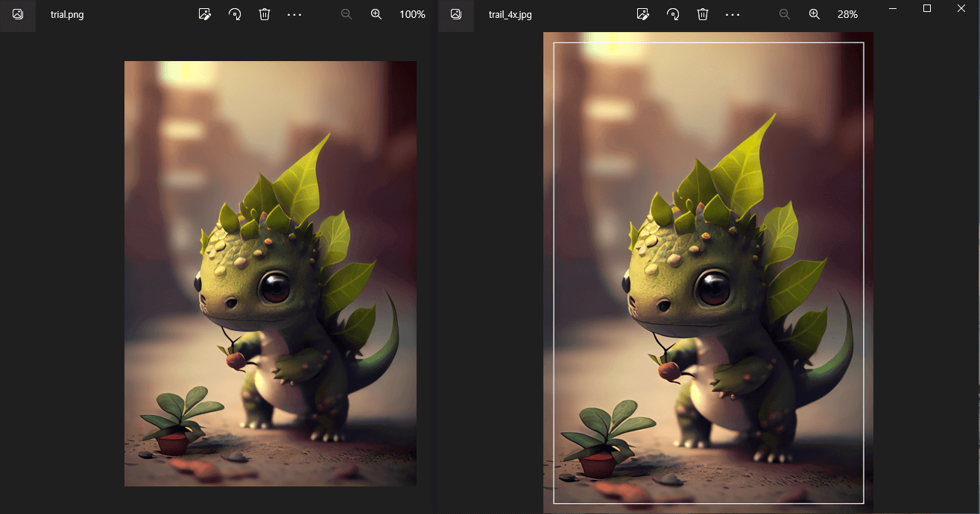The width and height of the screenshot is (980, 514).
Task: Zoom in on the trial.png image
Action: tap(376, 14)
